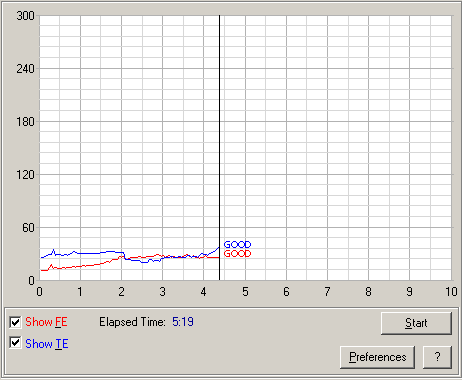Image resolution: width=462 pixels, height=380 pixels.
Task: Open help with the question mark button
Action: (x=437, y=357)
